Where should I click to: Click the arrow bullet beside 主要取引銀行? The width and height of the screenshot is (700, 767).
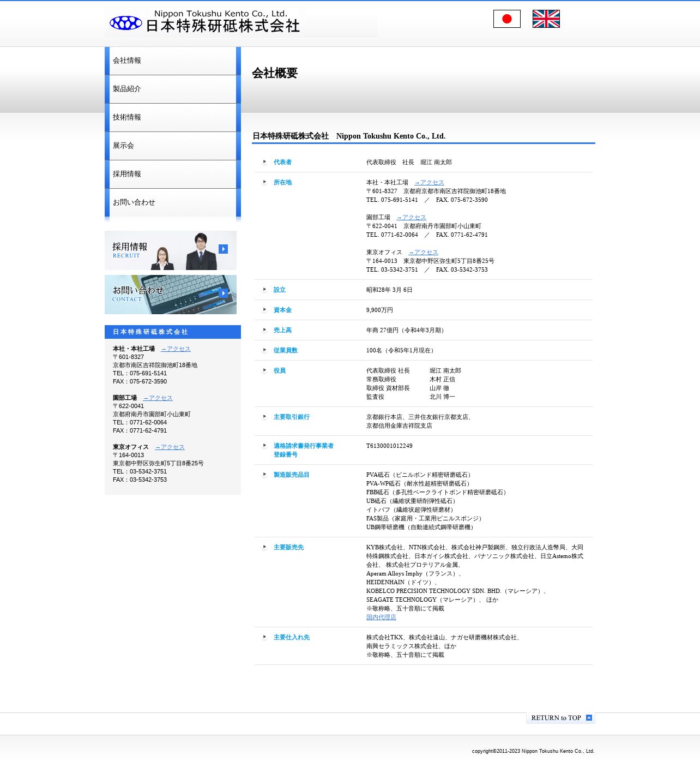point(264,417)
